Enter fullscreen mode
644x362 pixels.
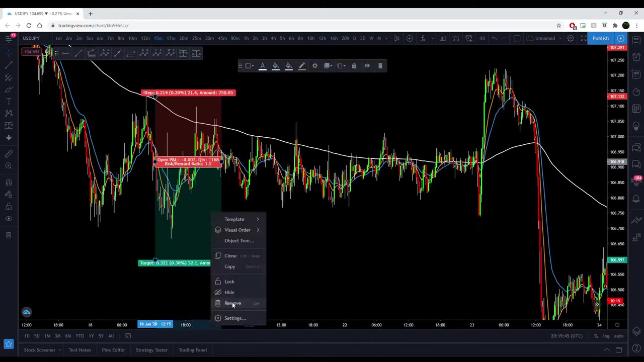(x=584, y=38)
